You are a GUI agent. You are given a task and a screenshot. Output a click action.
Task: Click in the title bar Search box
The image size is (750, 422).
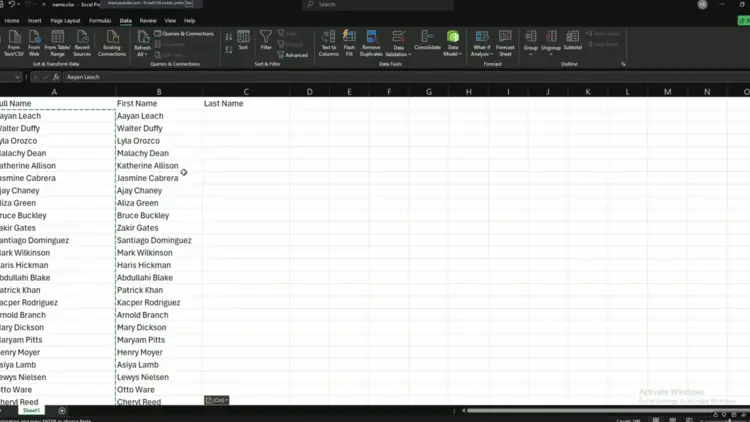pyautogui.click(x=378, y=4)
